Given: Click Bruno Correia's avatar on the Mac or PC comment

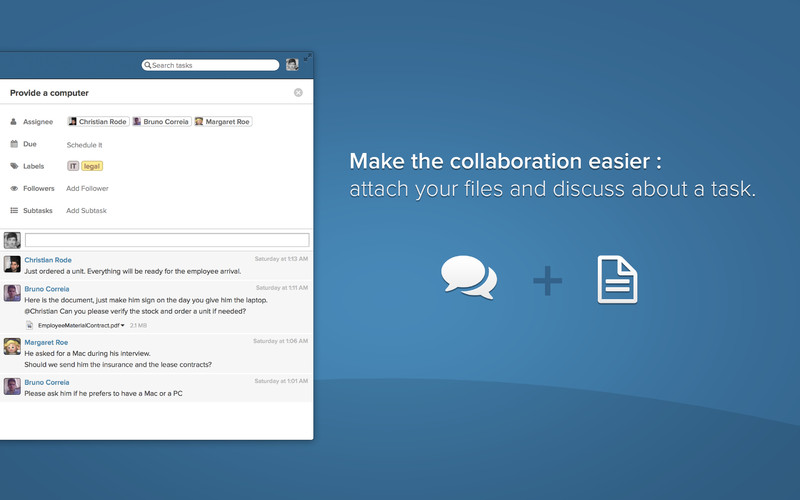Looking at the screenshot, I should tap(12, 386).
